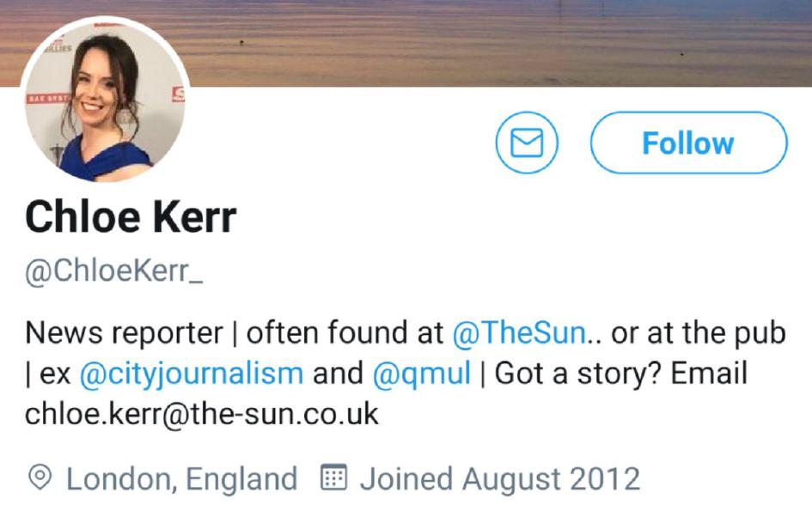Click the chloe.kerr@the-sun.co.uk email address
The height and width of the screenshot is (505, 812).
(202, 414)
